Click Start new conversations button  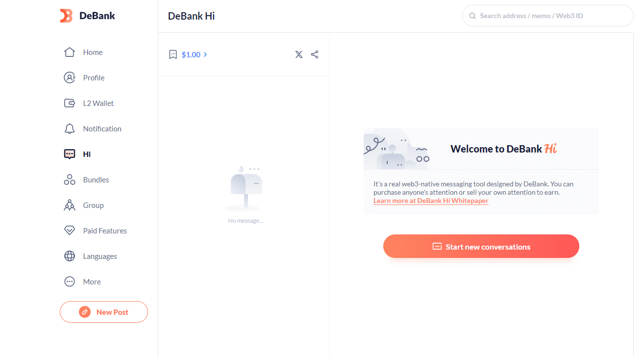point(481,246)
